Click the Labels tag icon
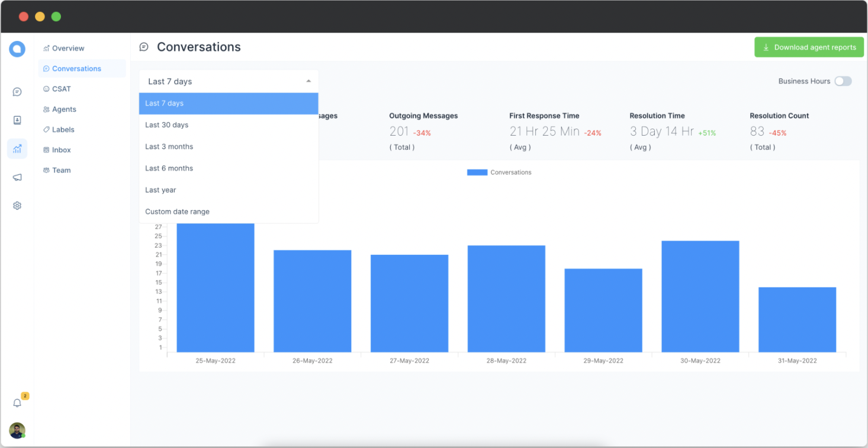Image resolution: width=868 pixels, height=448 pixels. click(46, 129)
